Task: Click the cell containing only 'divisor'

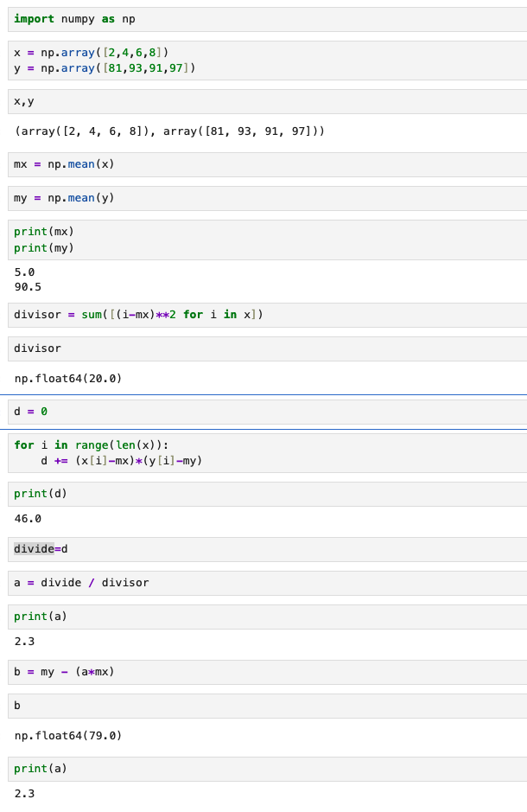Action: [x=267, y=348]
